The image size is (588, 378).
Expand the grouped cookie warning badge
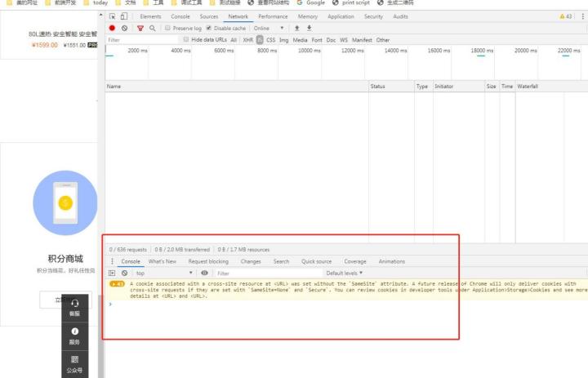coord(117,284)
